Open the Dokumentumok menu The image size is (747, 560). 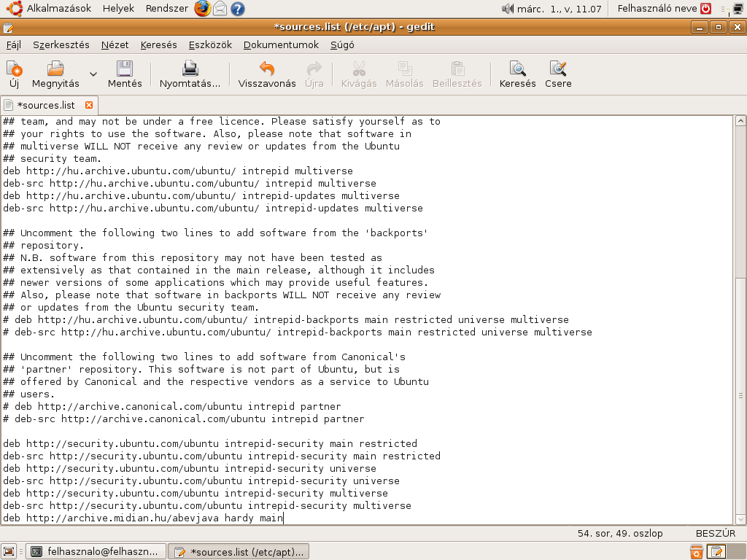pyautogui.click(x=281, y=44)
